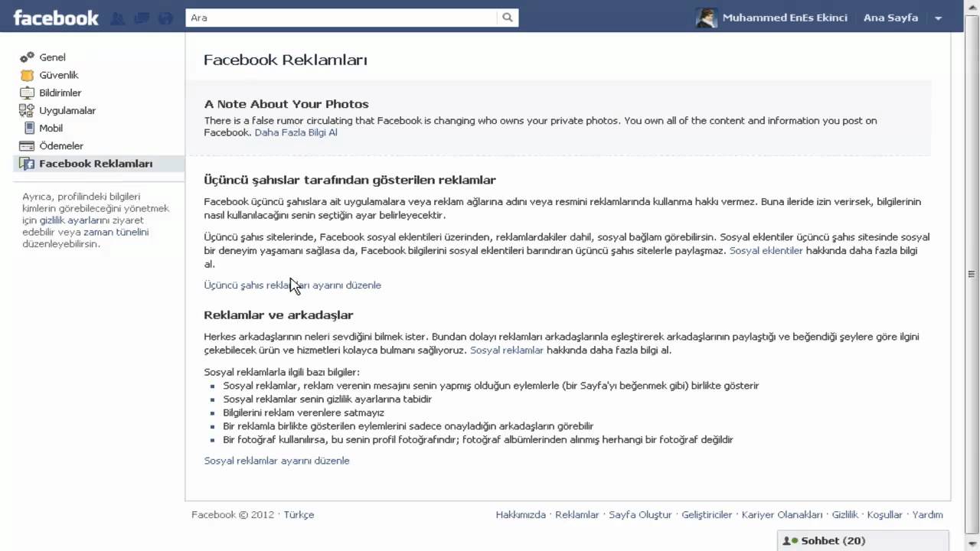Open Ödemeler settings section
Screen dimensions: 980x551
pos(61,145)
